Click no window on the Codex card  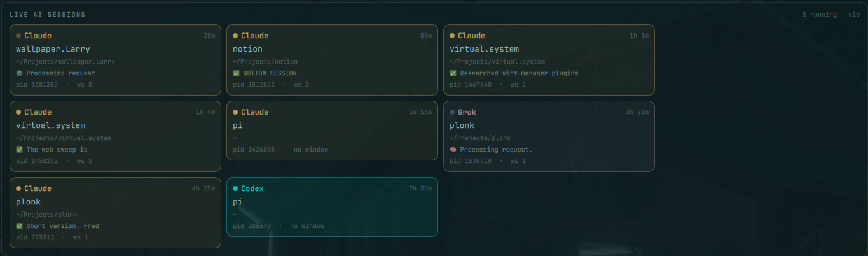[307, 226]
